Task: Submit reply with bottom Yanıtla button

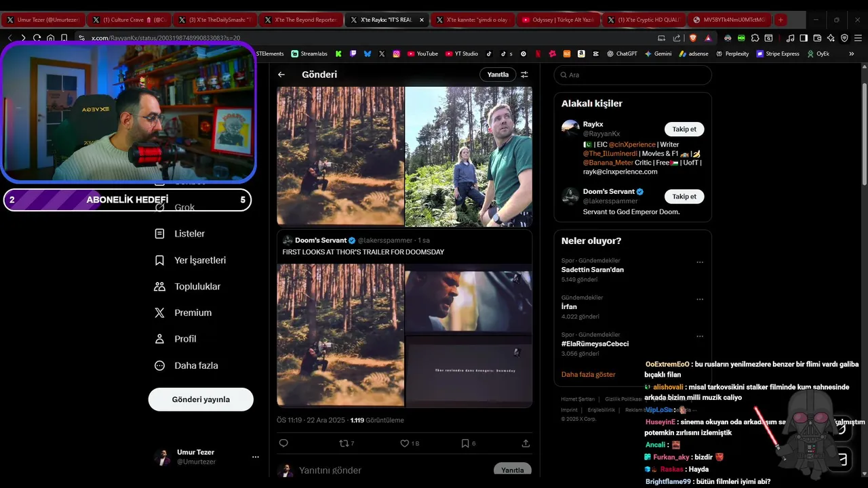Action: (513, 470)
